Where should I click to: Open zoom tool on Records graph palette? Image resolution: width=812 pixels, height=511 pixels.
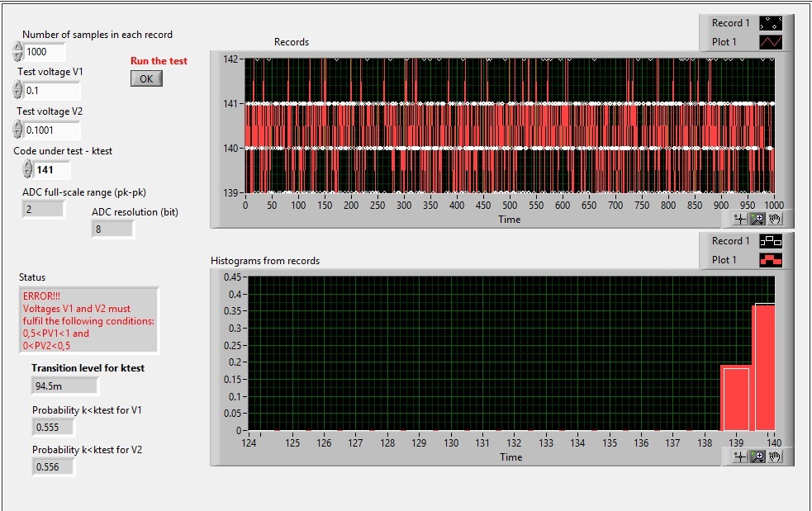coord(757,220)
